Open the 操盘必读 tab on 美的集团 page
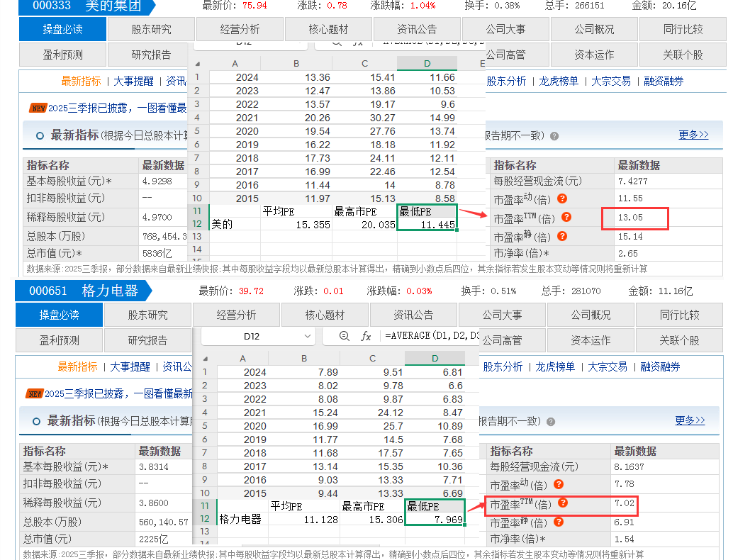The width and height of the screenshot is (733, 560). click(x=62, y=30)
